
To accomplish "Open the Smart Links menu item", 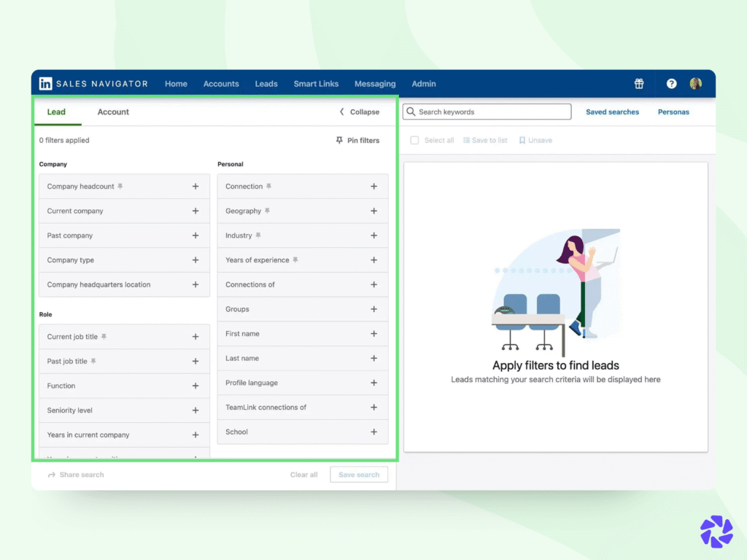I will tap(316, 84).
